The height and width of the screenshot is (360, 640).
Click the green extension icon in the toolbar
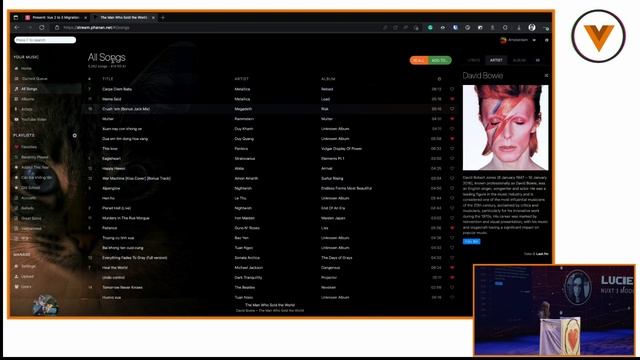tap(430, 27)
